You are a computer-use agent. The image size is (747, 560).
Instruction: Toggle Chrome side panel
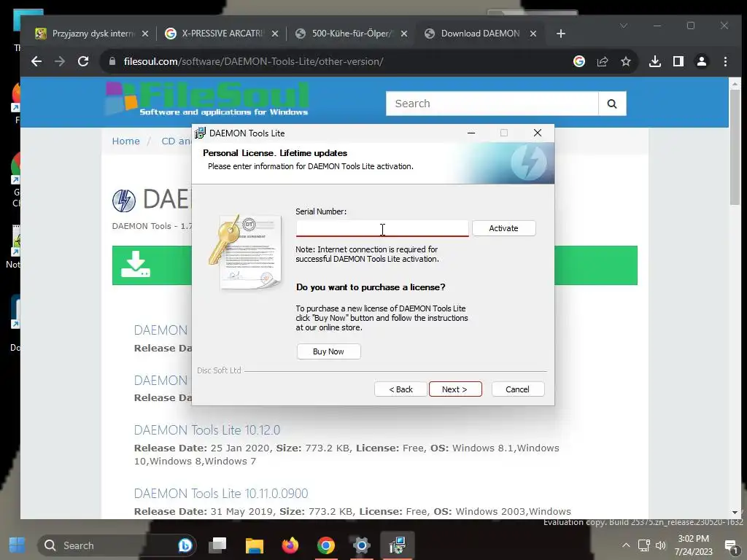678,61
